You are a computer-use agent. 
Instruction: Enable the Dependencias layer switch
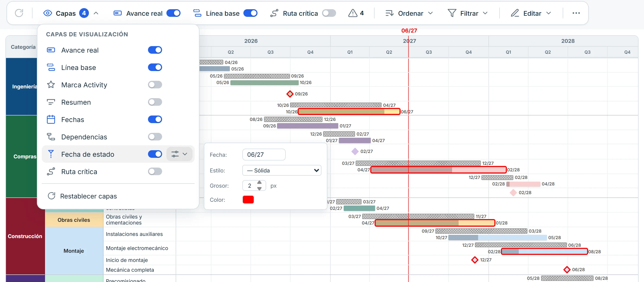coord(155,137)
